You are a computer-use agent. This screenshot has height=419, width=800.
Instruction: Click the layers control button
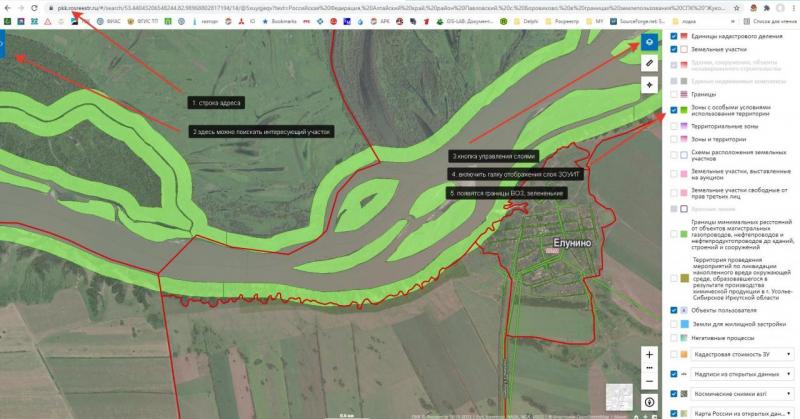pyautogui.click(x=650, y=42)
